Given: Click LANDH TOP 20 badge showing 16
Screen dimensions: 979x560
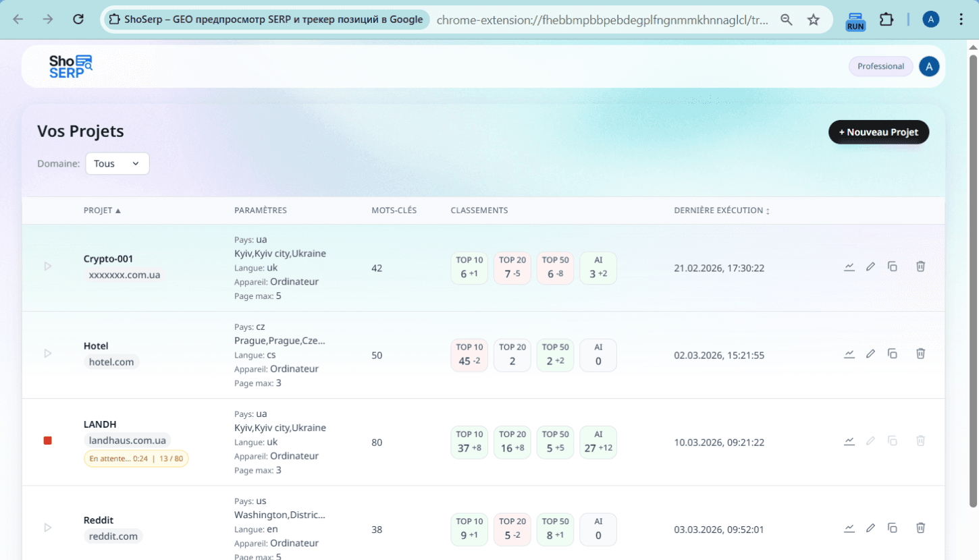Looking at the screenshot, I should [x=512, y=442].
